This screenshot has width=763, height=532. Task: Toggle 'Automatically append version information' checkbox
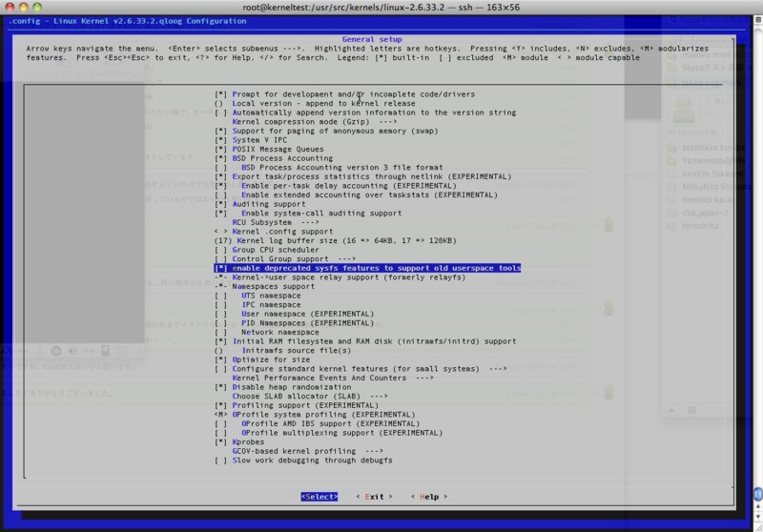coord(220,113)
